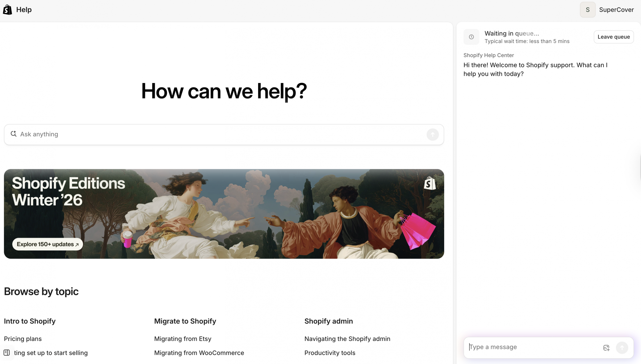Click Explore 150+ updates button
The width and height of the screenshot is (641, 364).
pos(48,244)
